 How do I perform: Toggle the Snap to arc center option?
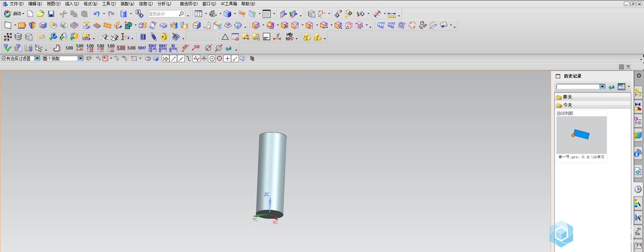[212, 58]
